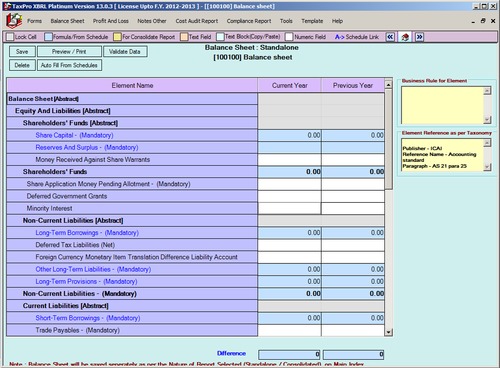Click the Formula/From Schedule color box
Screen dimensions: 500x368
[48, 37]
